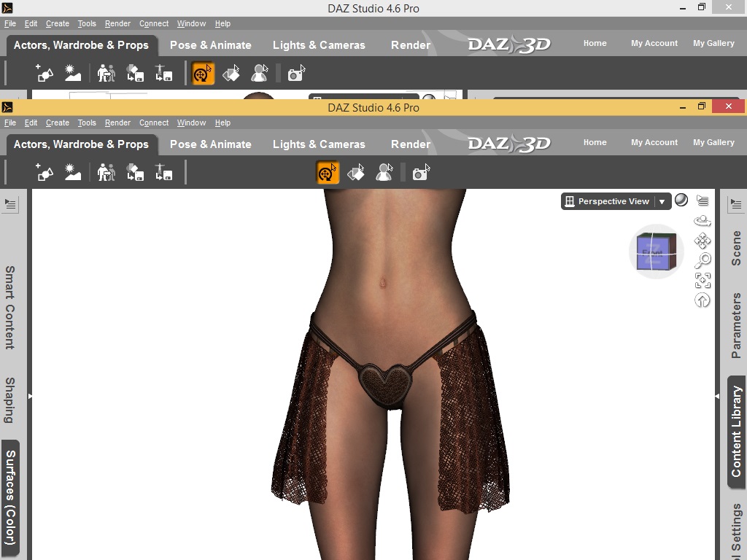Screen dimensions: 747x560
Task: Open the viewport options menu icon
Action: click(703, 201)
